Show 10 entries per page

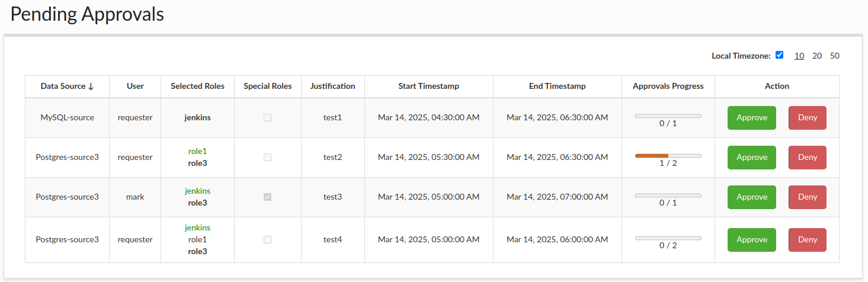pos(799,56)
